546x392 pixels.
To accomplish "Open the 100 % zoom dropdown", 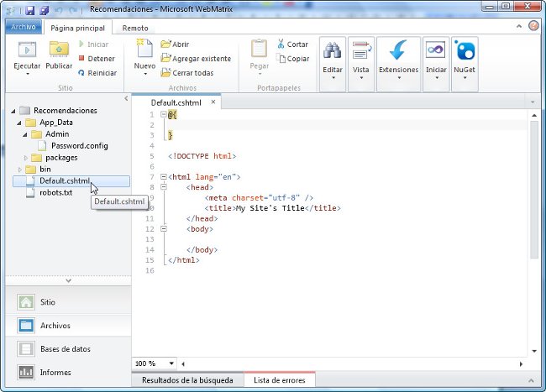I will (x=171, y=363).
